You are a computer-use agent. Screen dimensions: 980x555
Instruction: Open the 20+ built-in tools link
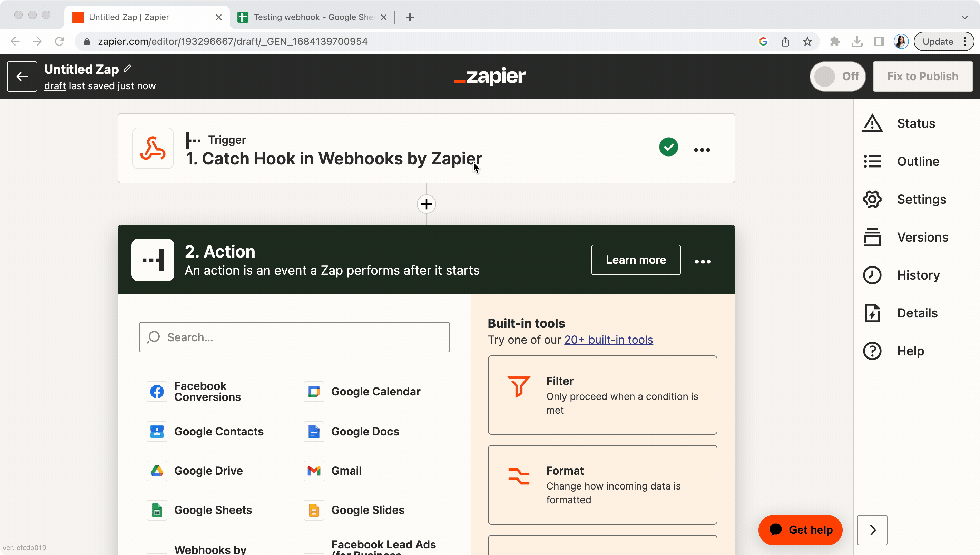pyautogui.click(x=608, y=340)
